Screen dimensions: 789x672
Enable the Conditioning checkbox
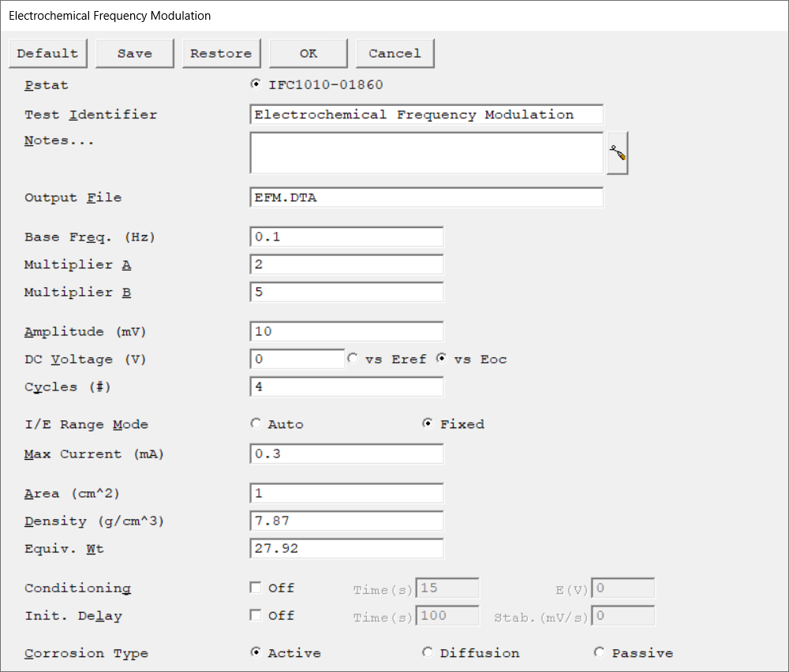tap(256, 588)
